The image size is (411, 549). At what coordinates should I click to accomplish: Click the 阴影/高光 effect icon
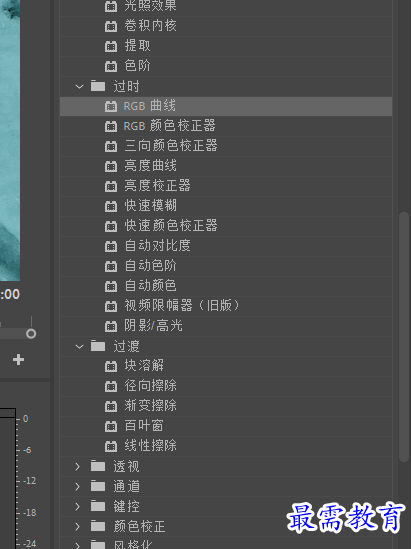click(111, 326)
